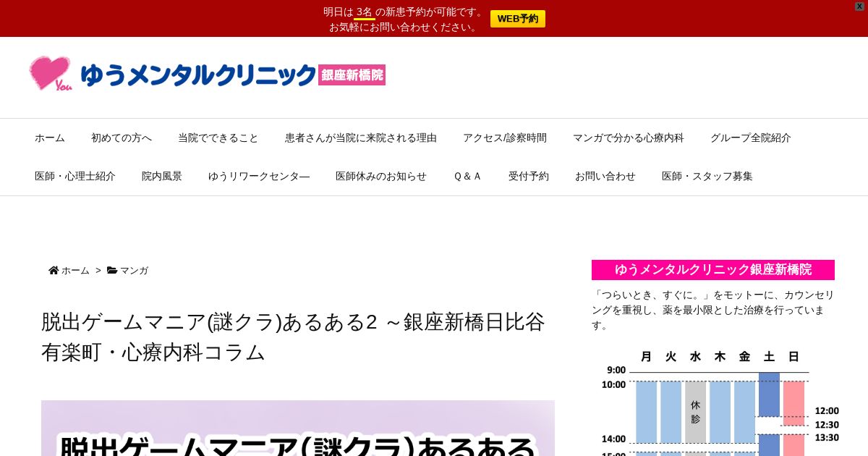
Task: Click the pink heart You logo
Action: click(x=51, y=74)
